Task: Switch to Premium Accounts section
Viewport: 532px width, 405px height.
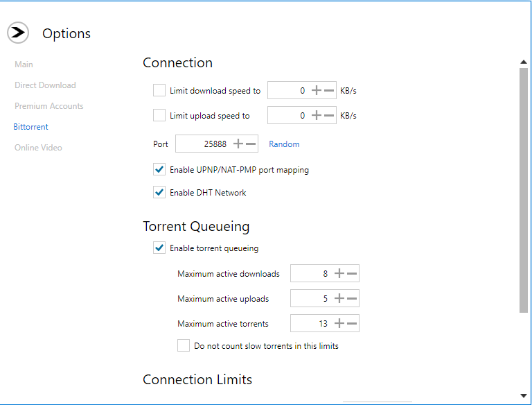Action: coord(49,106)
